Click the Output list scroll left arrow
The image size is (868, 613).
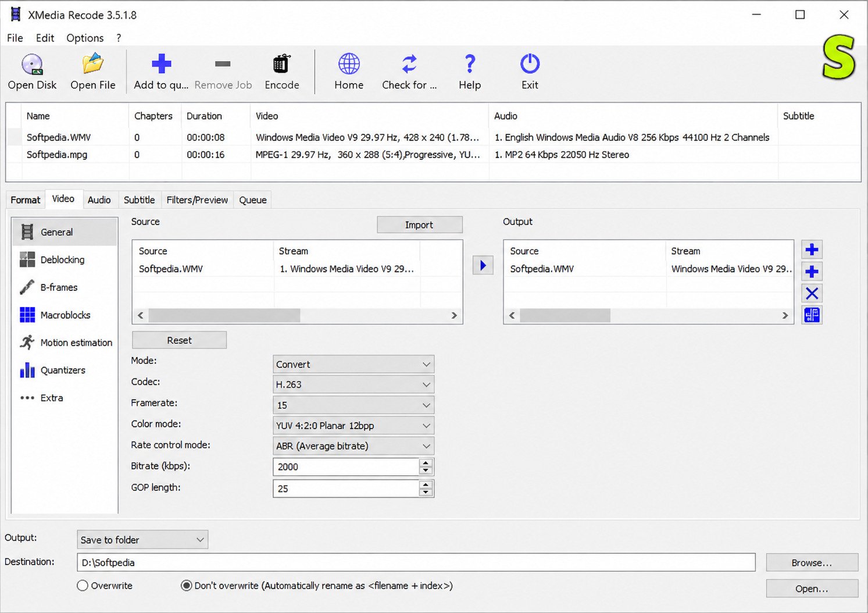pos(512,315)
